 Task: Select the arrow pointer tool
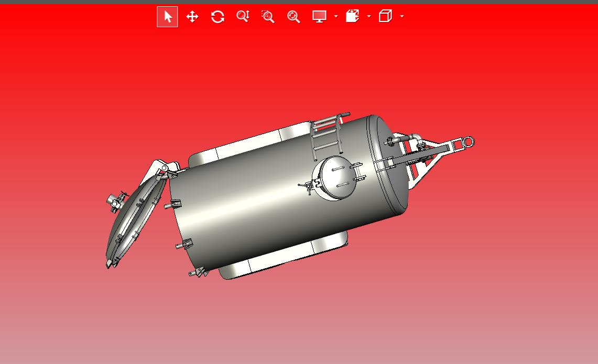pos(167,17)
